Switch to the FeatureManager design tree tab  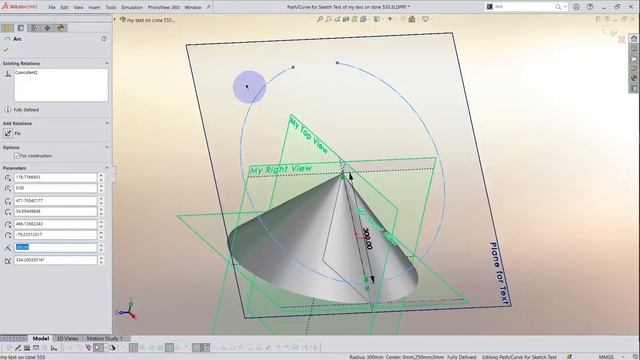point(7,28)
